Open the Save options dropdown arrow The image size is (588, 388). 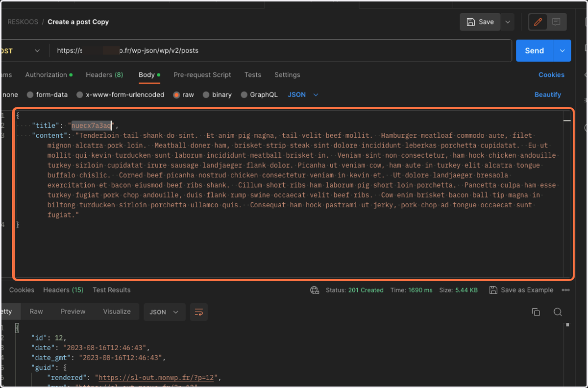pyautogui.click(x=508, y=22)
